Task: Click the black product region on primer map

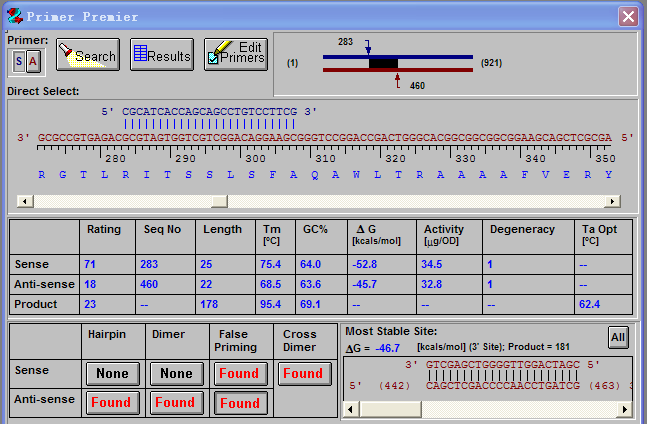Action: click(383, 63)
